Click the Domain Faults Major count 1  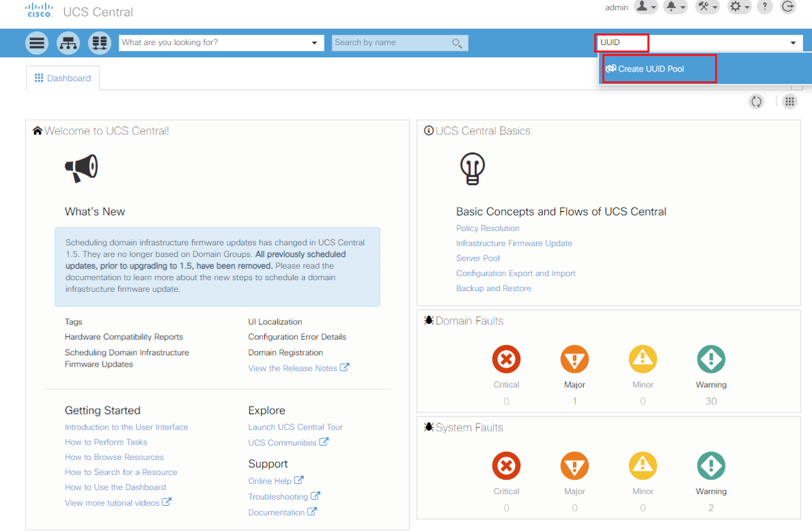[575, 401]
